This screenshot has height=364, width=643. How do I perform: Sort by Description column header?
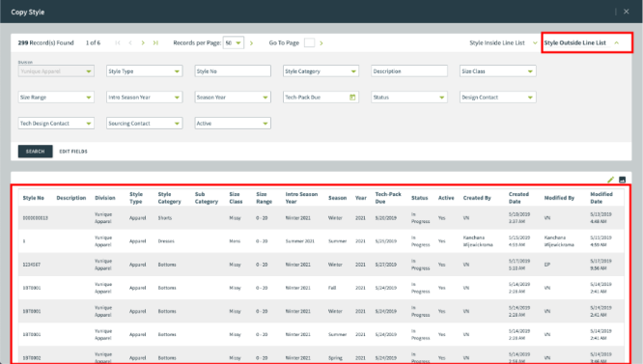71,198
